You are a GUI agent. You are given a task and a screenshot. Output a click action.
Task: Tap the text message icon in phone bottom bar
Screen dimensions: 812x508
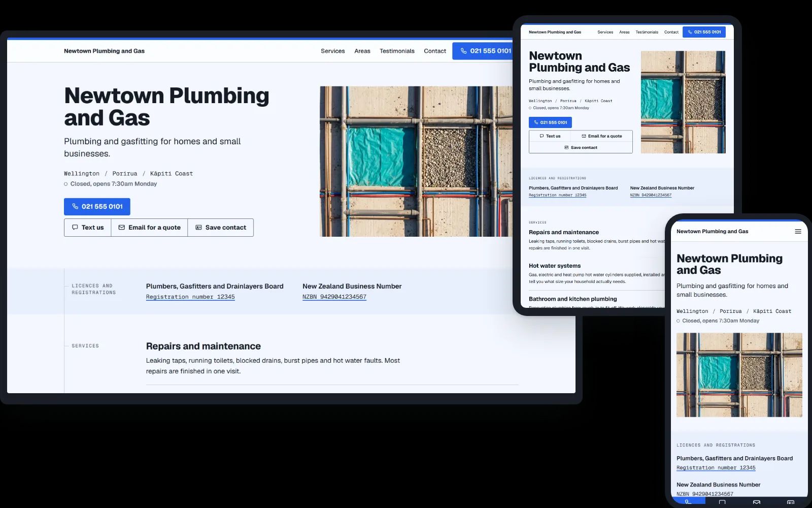pos(722,502)
